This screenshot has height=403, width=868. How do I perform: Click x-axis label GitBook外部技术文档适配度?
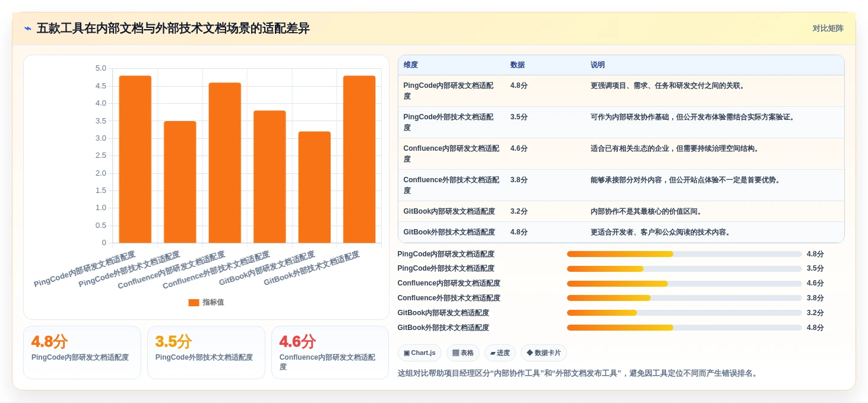(312, 268)
